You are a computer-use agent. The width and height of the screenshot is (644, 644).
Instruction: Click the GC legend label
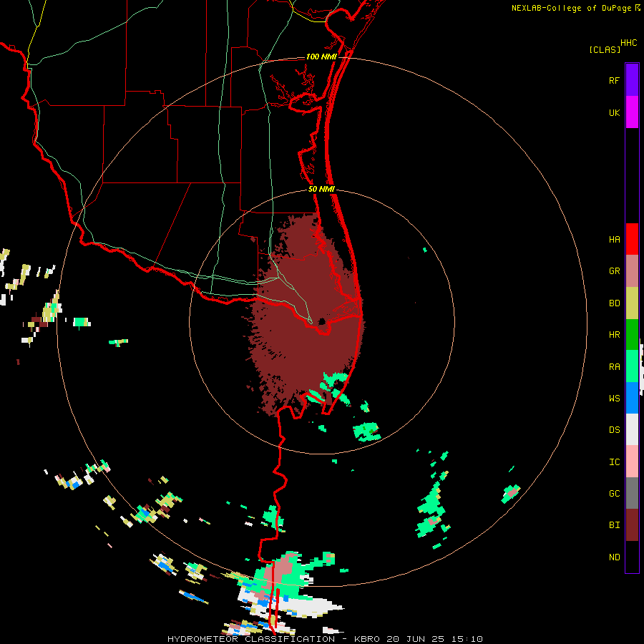click(x=615, y=493)
